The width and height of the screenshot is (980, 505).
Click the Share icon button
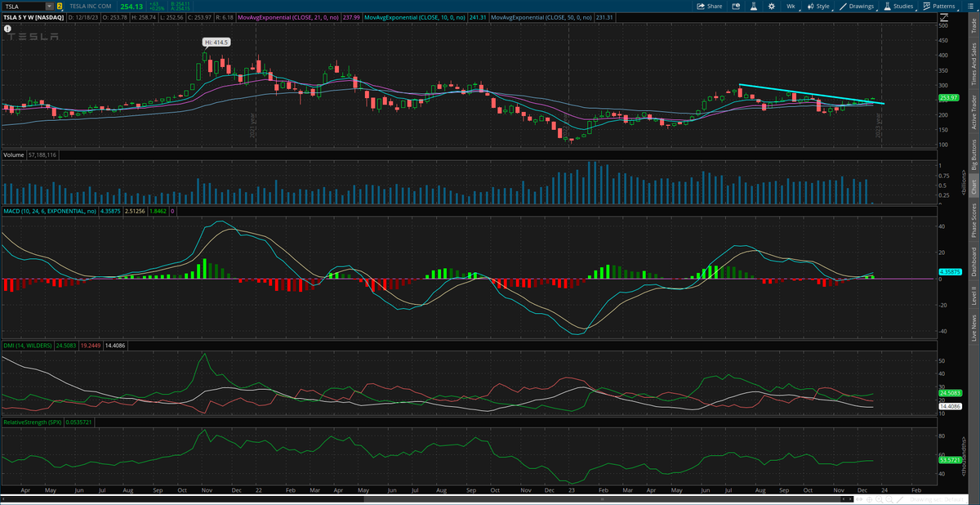pyautogui.click(x=709, y=6)
